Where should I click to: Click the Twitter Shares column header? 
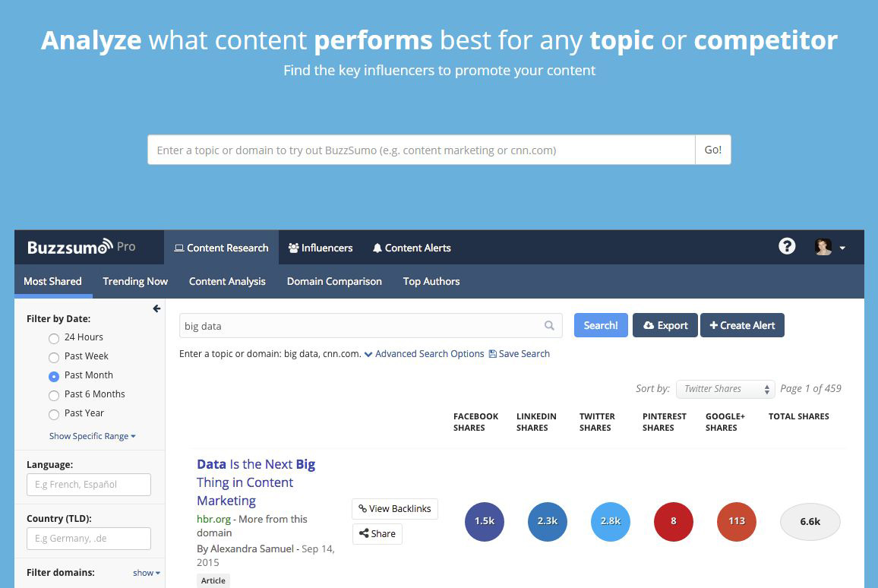(597, 422)
